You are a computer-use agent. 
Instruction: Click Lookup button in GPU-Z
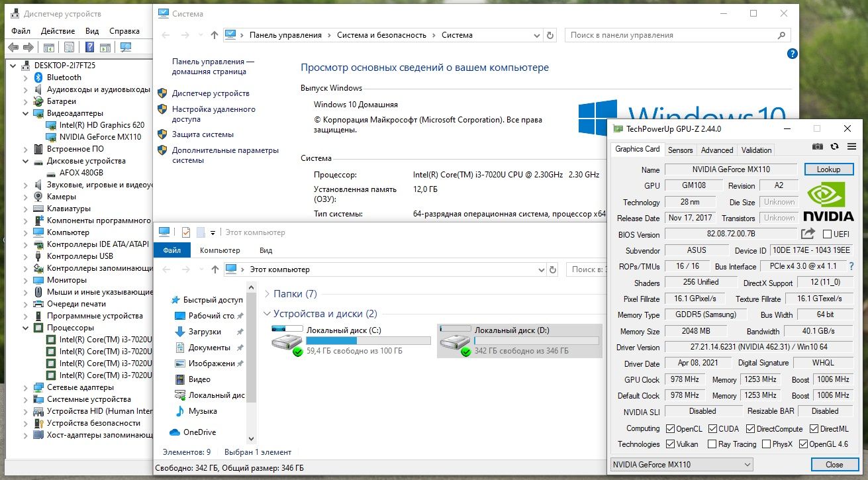[828, 169]
